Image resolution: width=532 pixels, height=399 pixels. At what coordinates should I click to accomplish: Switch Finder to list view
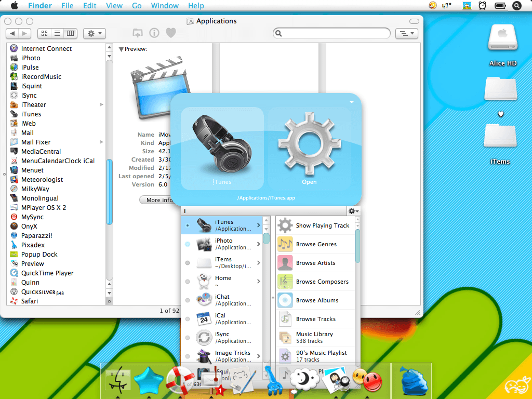tap(57, 33)
